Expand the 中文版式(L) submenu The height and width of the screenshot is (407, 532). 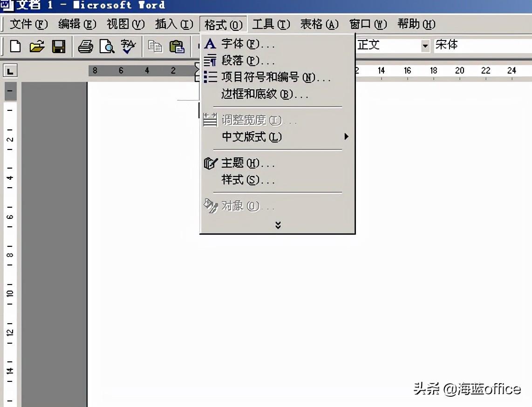[278, 137]
